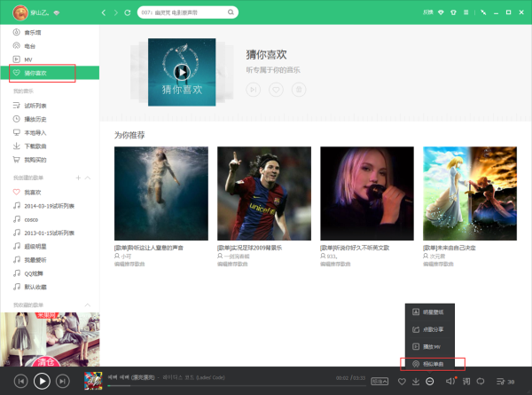This screenshot has height=395, width=532.
Task: Select 播放MV from popup menu
Action: 429,345
